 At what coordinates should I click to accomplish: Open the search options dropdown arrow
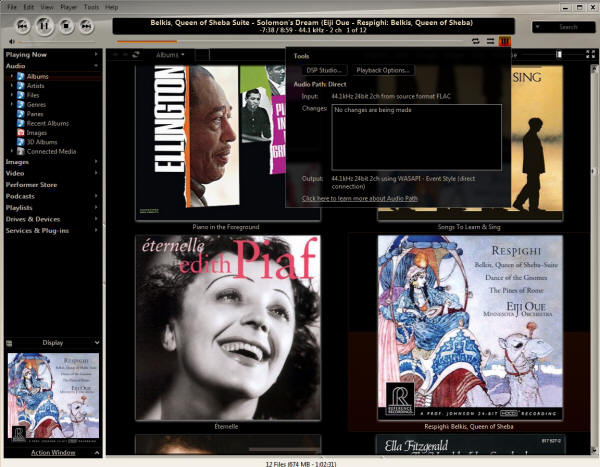coord(537,27)
